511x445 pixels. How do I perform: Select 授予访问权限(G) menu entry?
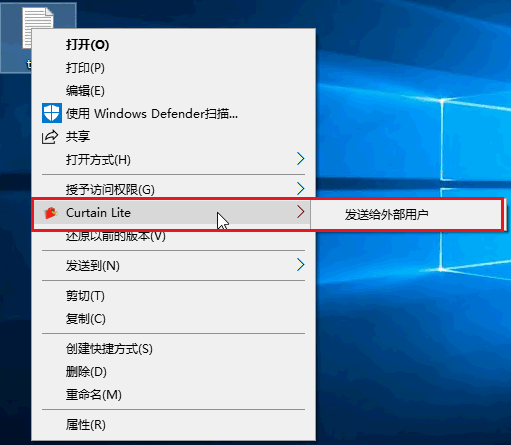tap(173, 189)
